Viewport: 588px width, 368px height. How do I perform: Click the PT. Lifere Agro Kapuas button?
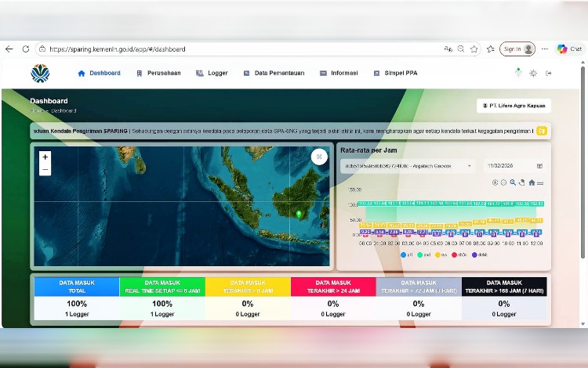pos(514,106)
